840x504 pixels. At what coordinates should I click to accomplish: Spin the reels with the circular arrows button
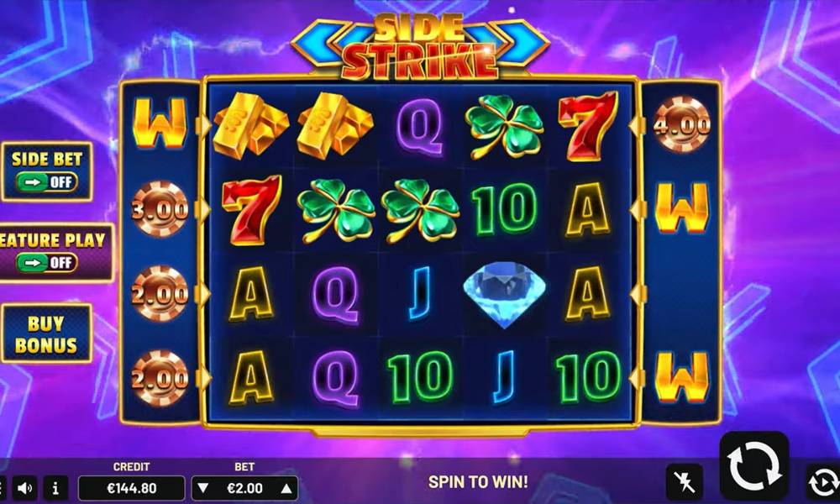pos(753,466)
